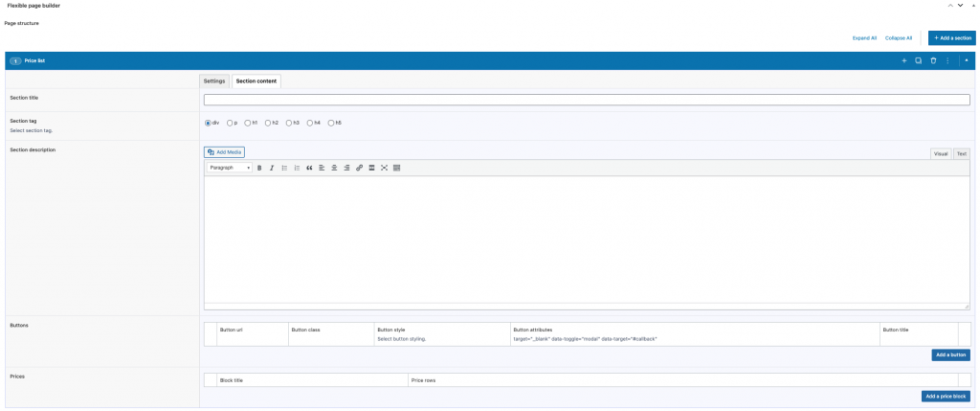
Task: Click inside the Section description editor area
Action: 587,240
